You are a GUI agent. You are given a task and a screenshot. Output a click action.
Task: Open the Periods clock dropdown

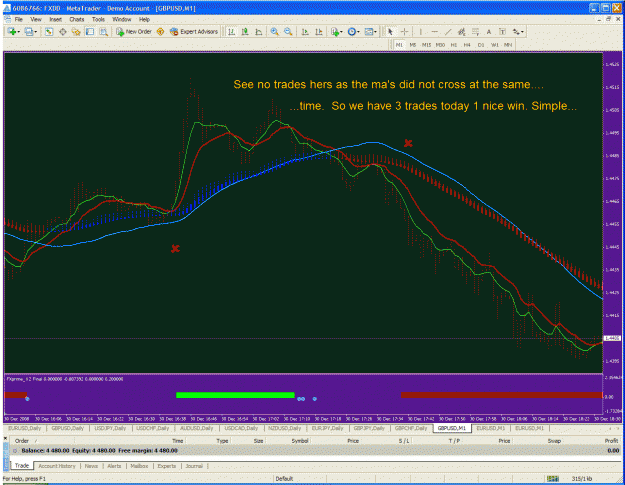(354, 32)
